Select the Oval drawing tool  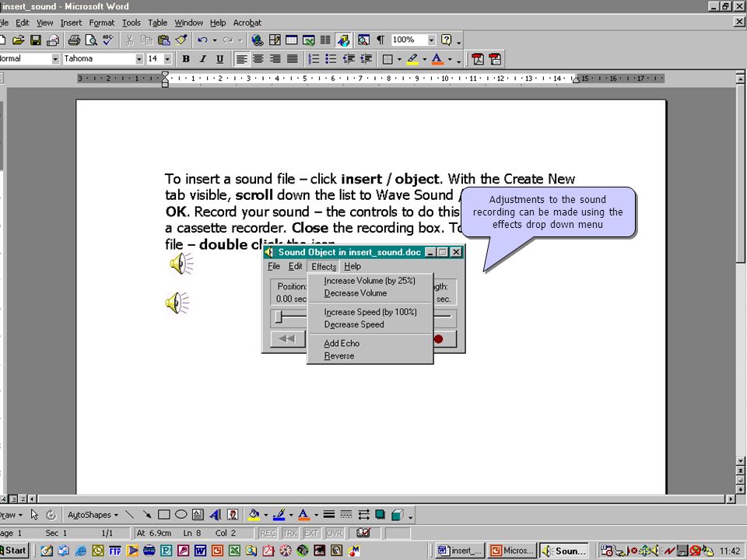tap(181, 515)
